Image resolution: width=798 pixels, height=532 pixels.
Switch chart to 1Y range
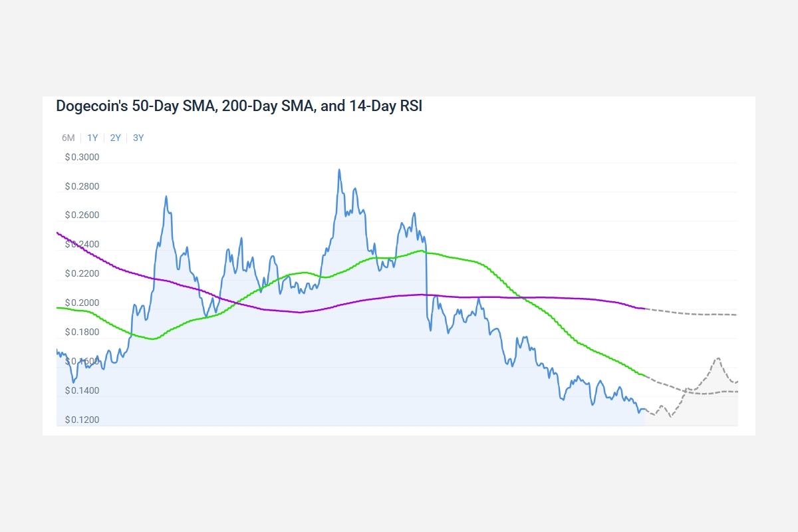point(92,138)
